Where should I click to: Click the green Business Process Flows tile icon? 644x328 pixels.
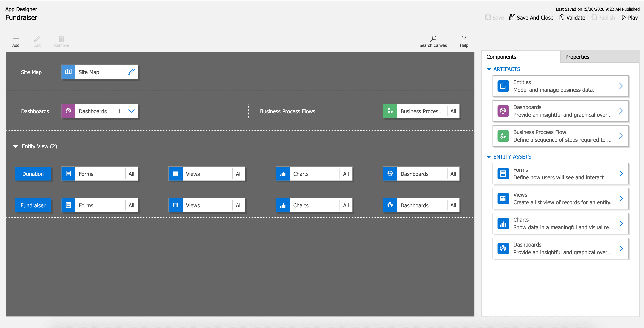point(390,111)
